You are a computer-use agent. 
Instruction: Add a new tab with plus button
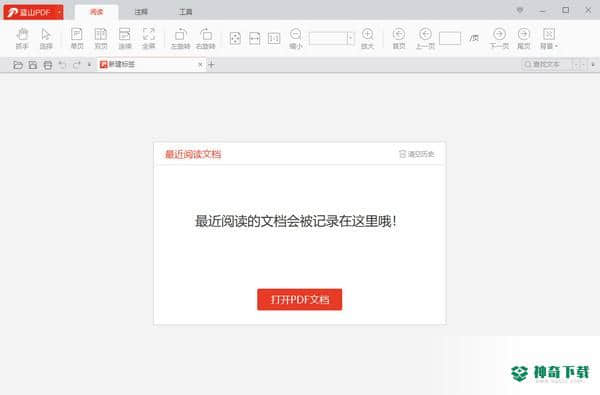[x=211, y=65]
